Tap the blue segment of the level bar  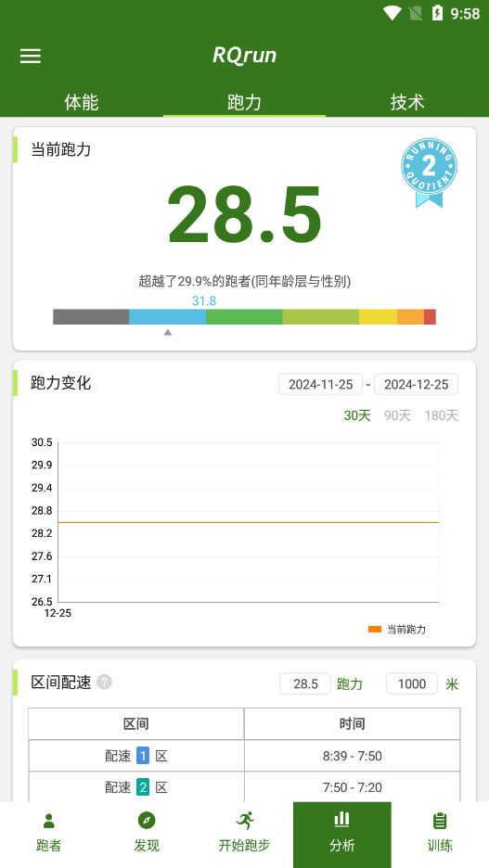point(167,316)
